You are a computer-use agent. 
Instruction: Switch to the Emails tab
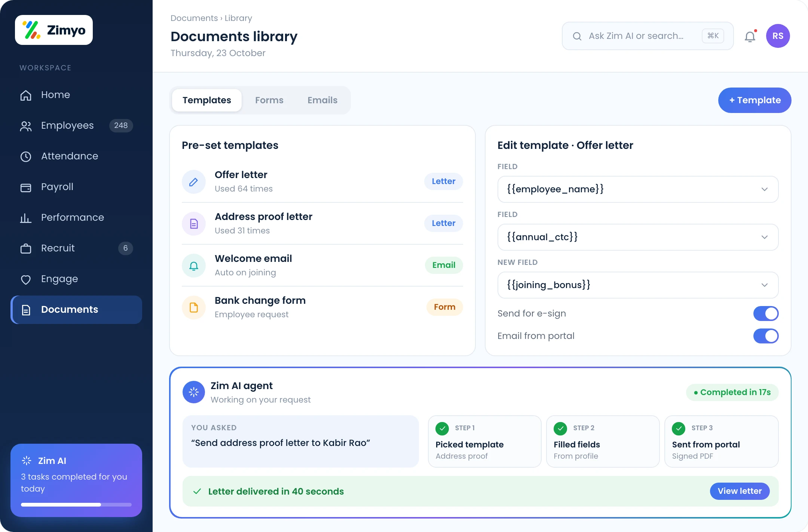pyautogui.click(x=322, y=100)
